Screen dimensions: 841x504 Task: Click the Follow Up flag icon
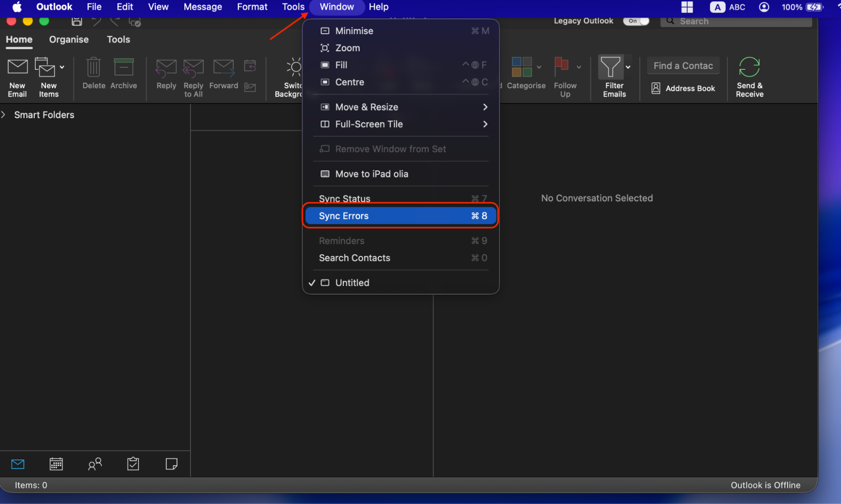coord(561,67)
